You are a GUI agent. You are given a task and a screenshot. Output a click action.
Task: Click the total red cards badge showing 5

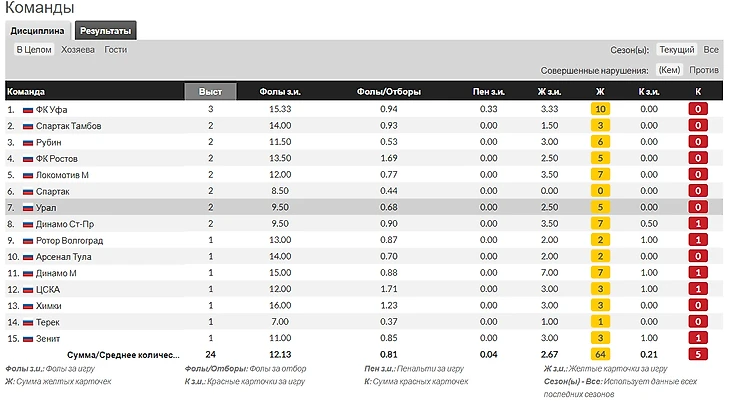tap(698, 355)
